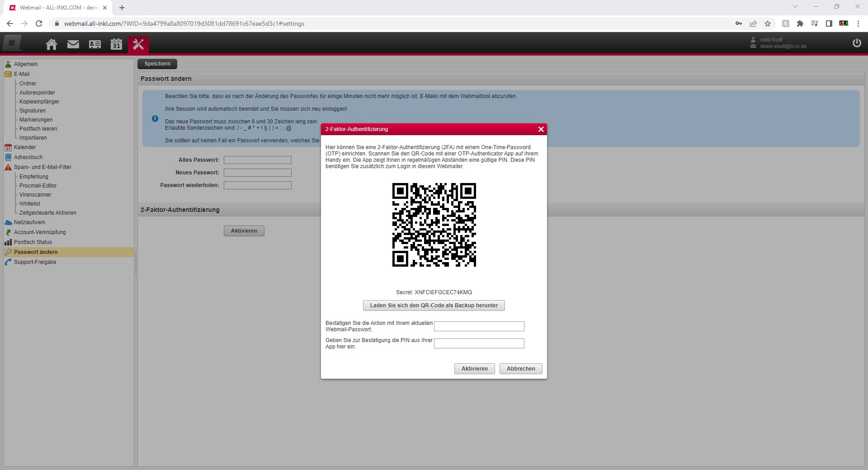This screenshot has height=470, width=868.
Task: Click the blue info icon in notice
Action: tap(155, 118)
